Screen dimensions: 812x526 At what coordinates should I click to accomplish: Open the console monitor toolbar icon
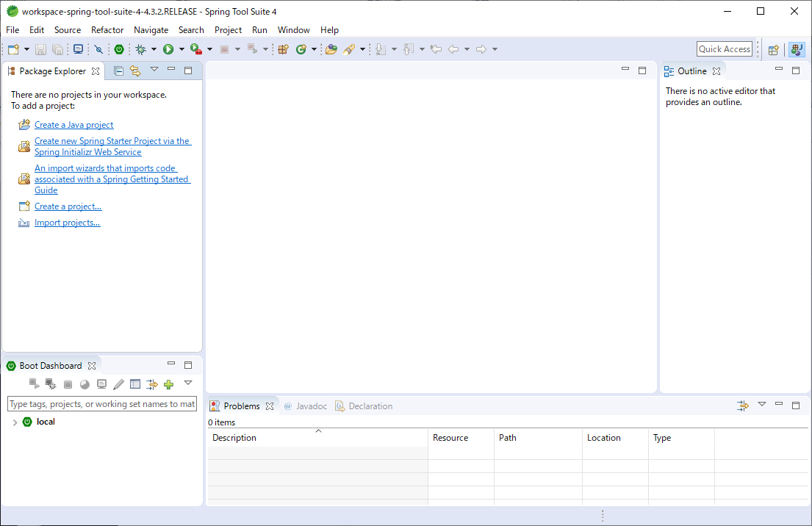click(x=78, y=49)
